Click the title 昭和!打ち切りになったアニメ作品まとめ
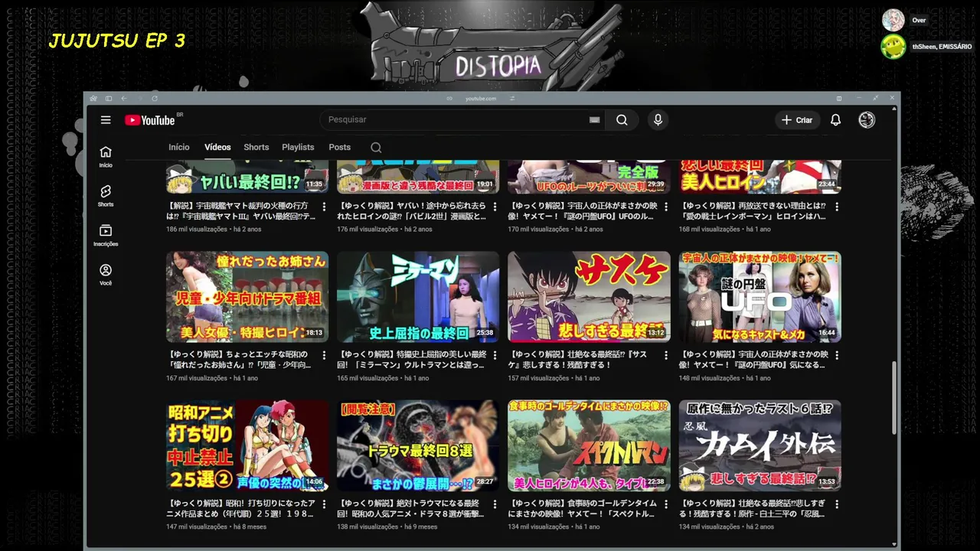Viewport: 980px width, 551px height. 241,509
